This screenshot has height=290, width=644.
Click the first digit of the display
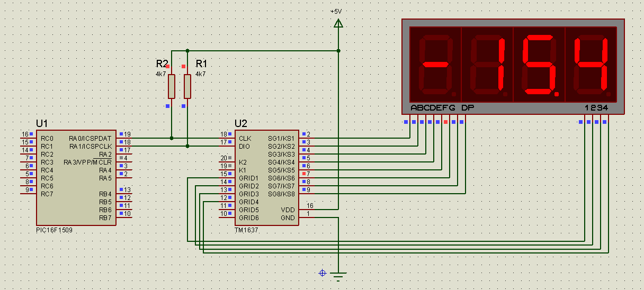[x=435, y=64]
